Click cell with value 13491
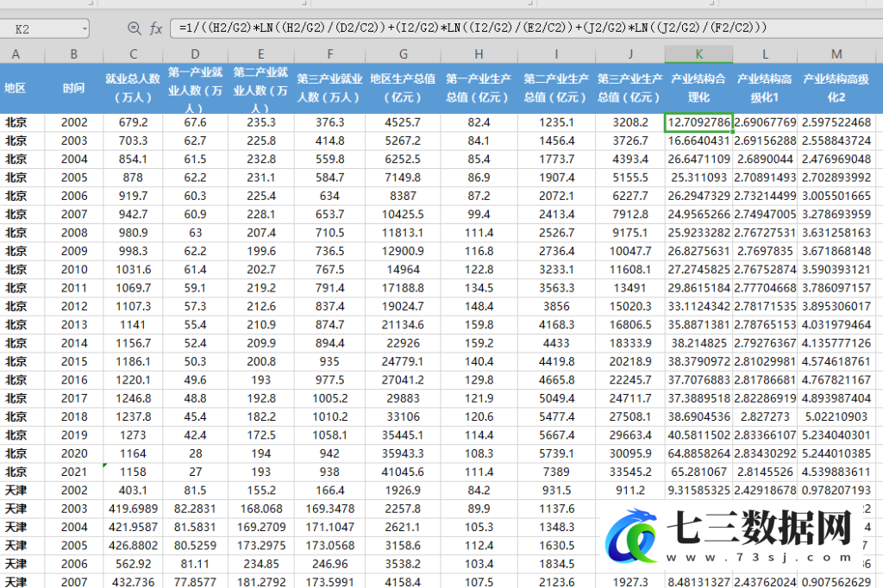Image resolution: width=883 pixels, height=588 pixels. click(630, 288)
